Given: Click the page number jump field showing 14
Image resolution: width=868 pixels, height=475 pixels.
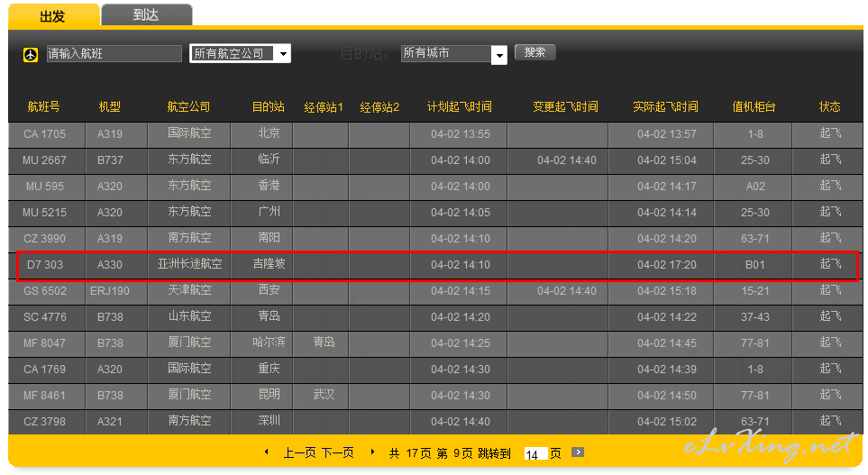Looking at the screenshot, I should [535, 454].
